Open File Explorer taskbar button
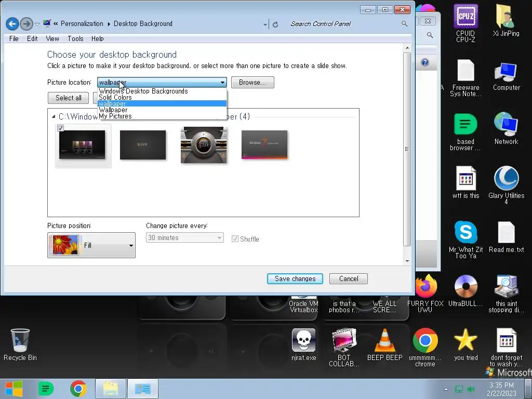 pos(111,389)
